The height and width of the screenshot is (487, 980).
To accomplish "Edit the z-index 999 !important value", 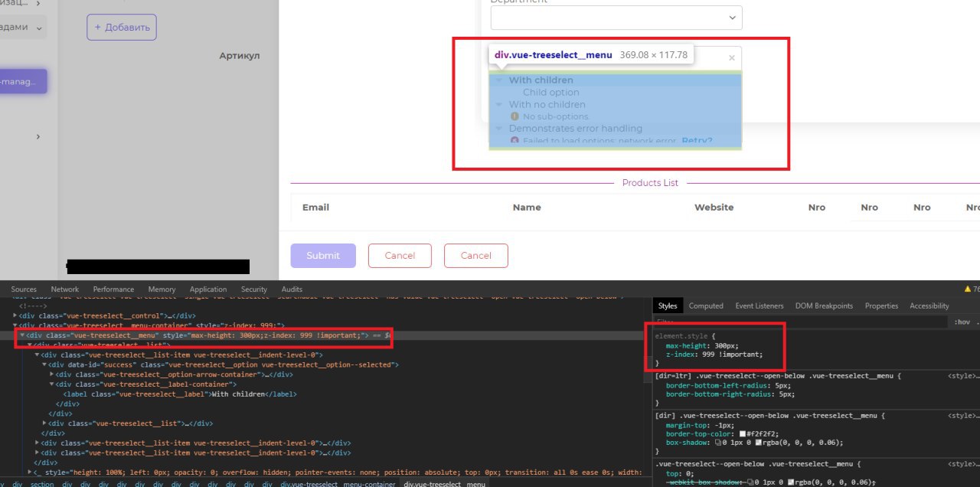I will 730,355.
